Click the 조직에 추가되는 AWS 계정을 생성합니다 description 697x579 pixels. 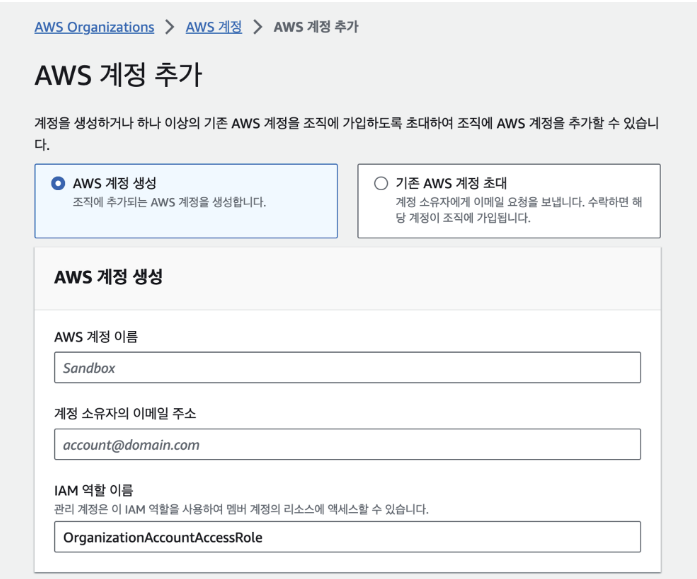(x=169, y=202)
